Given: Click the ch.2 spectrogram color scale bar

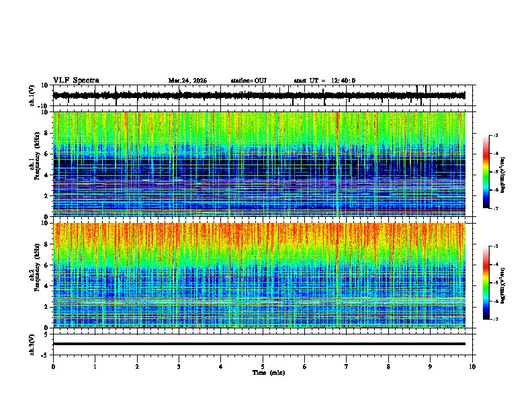Looking at the screenshot, I should (486, 283).
